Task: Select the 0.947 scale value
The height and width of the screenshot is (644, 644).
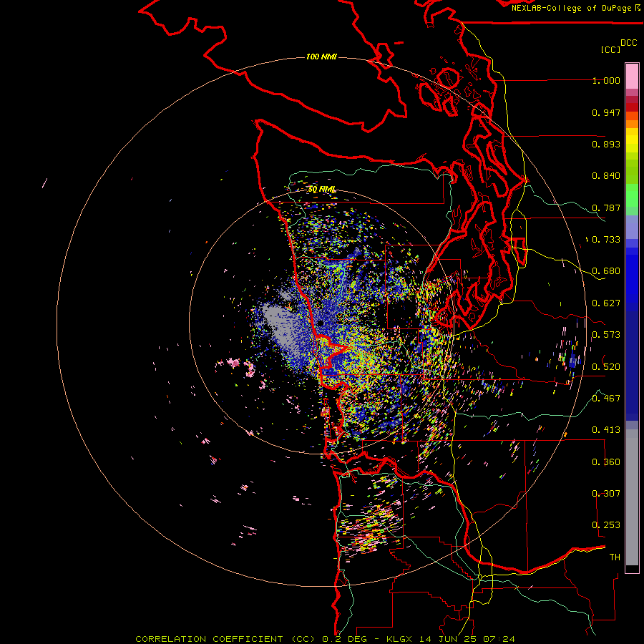Action: point(606,112)
